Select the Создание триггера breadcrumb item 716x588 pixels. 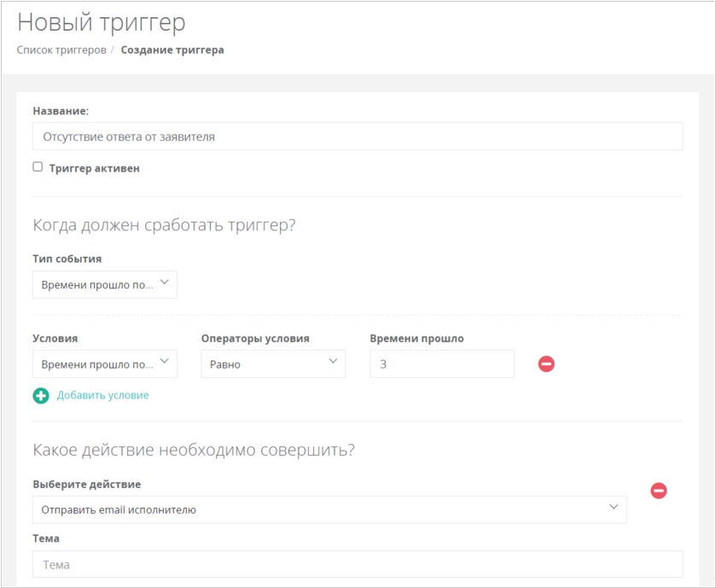click(x=172, y=49)
